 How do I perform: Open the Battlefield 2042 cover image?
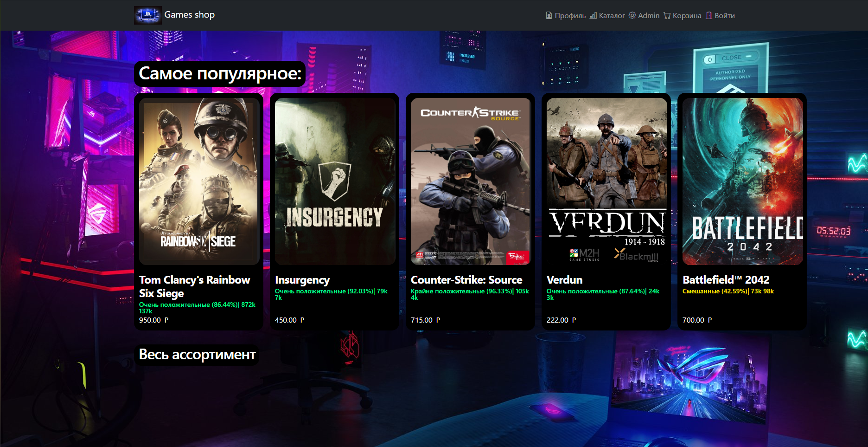click(x=742, y=181)
